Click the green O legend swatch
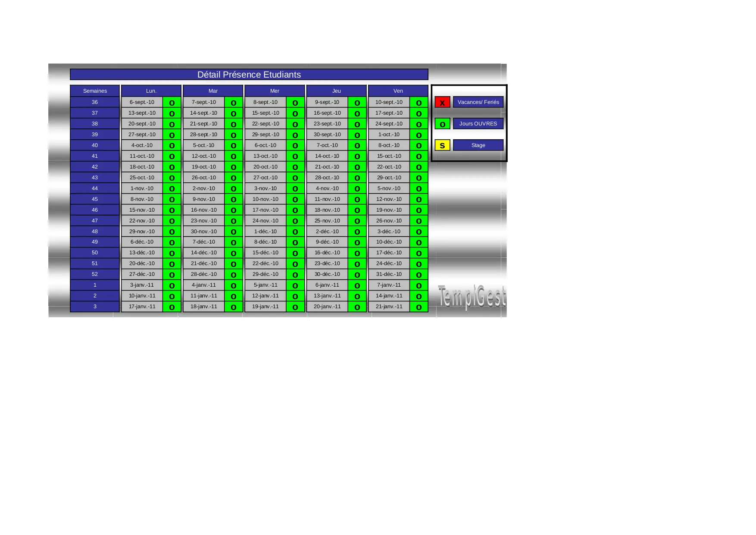 442,124
